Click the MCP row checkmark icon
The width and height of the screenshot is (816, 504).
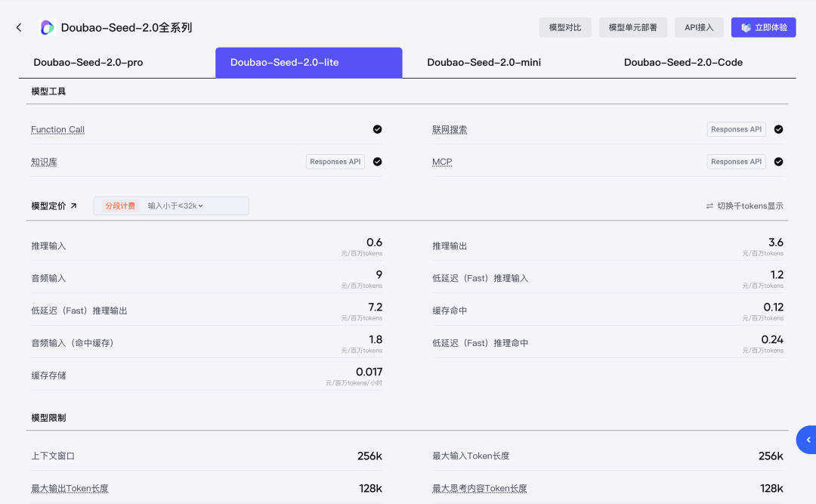[x=778, y=162]
